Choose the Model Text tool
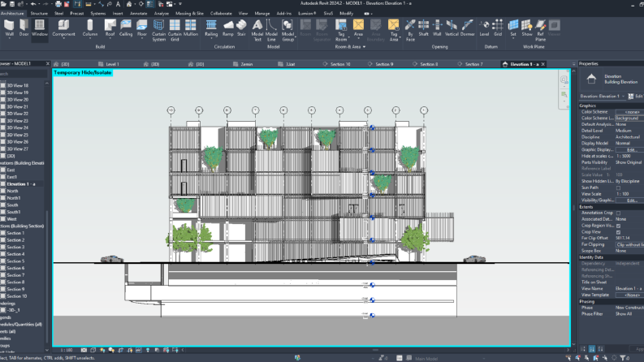 point(257,30)
